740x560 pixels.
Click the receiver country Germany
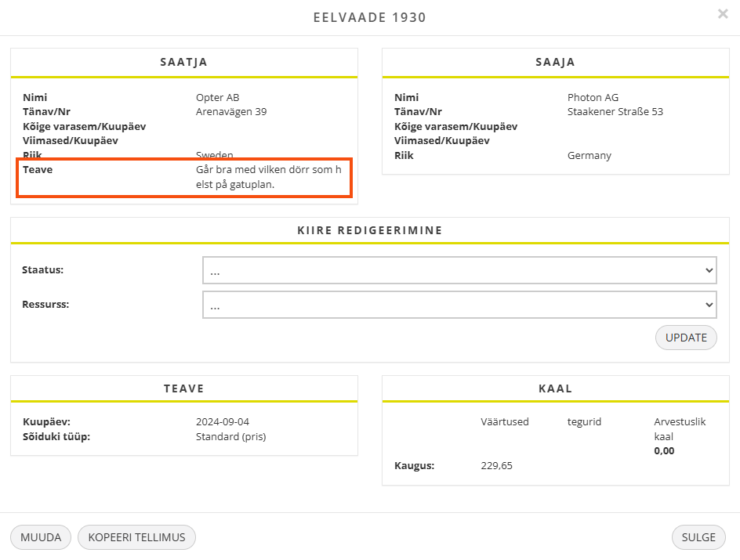(x=589, y=156)
